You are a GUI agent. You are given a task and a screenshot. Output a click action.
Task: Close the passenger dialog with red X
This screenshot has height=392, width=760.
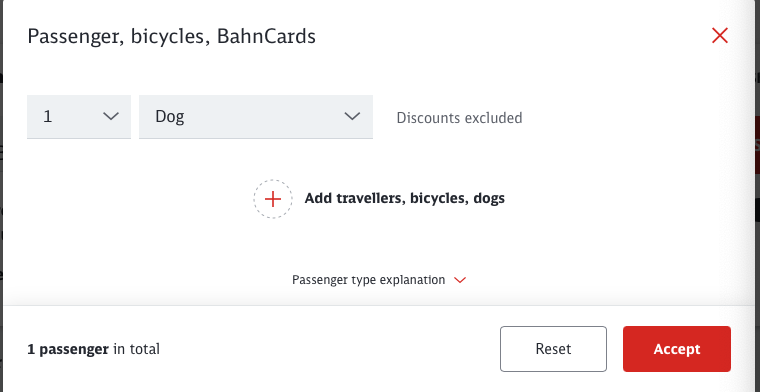720,35
